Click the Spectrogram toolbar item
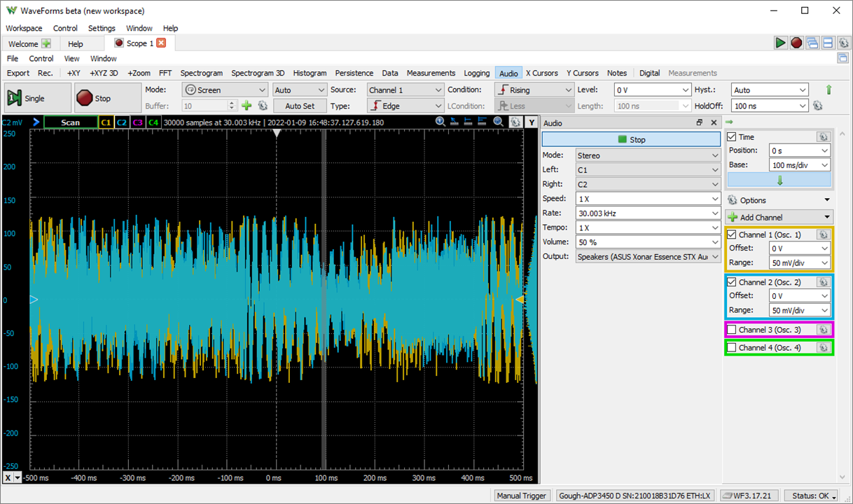Screen dimensions: 853x504 point(201,73)
